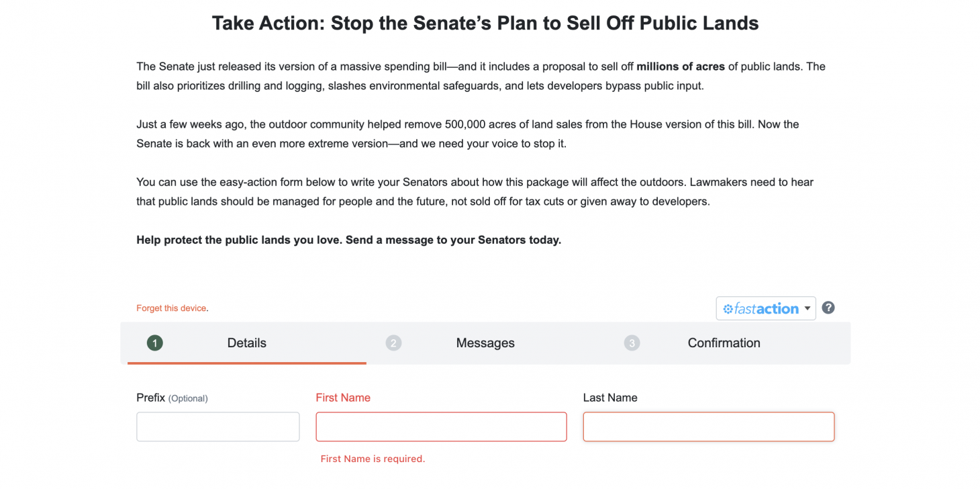Switch to the Messages tab

pyautogui.click(x=485, y=343)
